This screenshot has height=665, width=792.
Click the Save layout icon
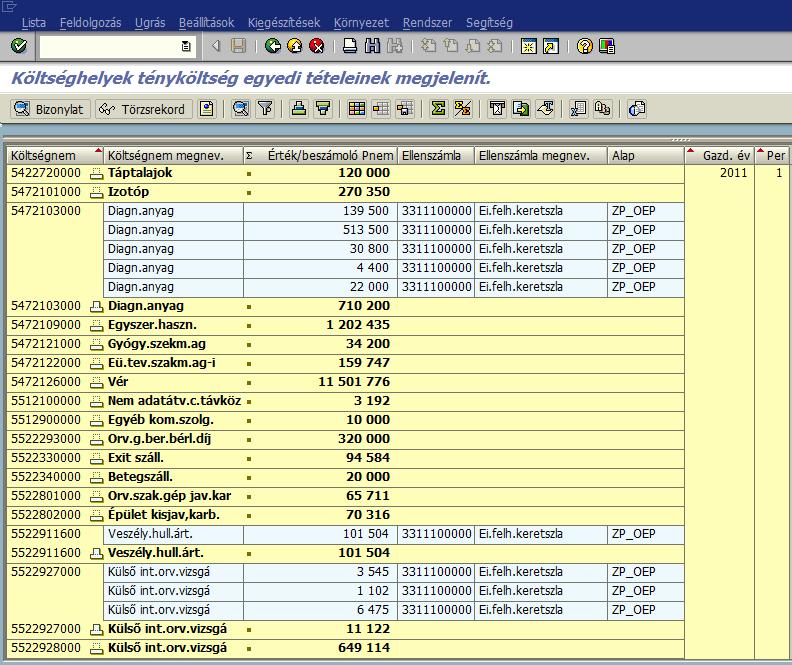tap(405, 109)
